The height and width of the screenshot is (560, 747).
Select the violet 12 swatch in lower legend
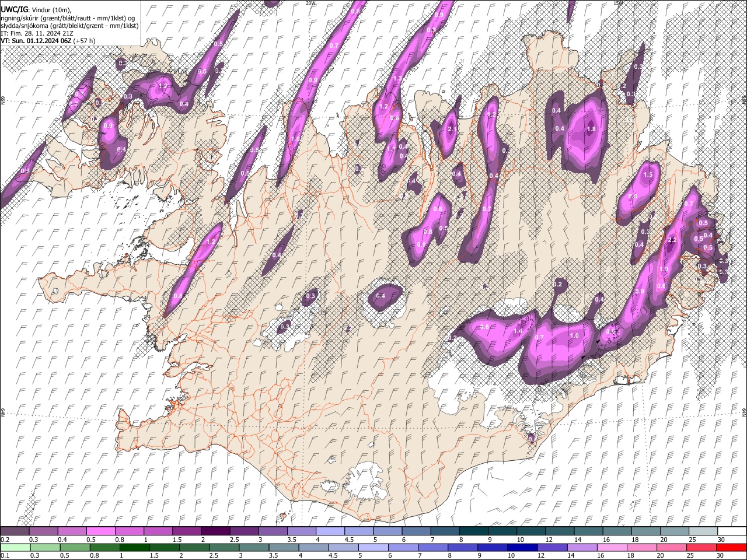(552, 547)
